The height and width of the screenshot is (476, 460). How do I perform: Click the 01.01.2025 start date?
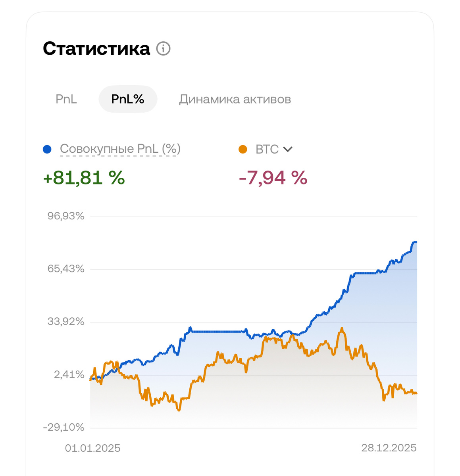(x=93, y=448)
